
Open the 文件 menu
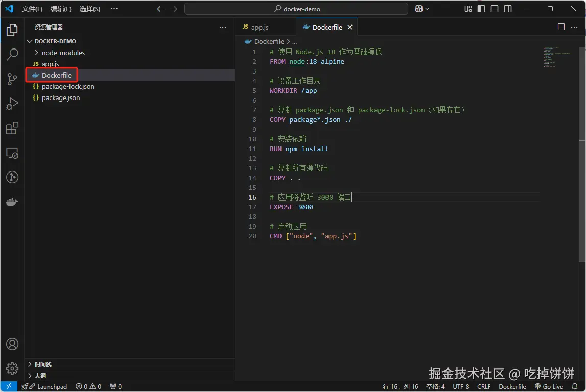(32, 9)
